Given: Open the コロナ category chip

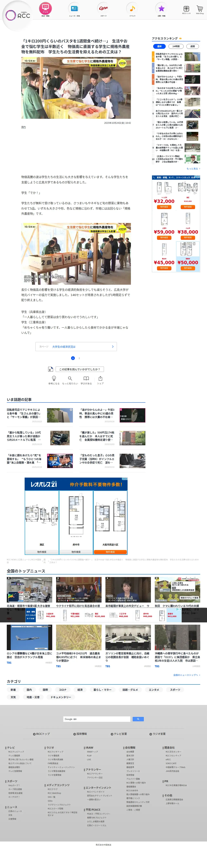Looking at the screenshot, I should [x=63, y=690].
